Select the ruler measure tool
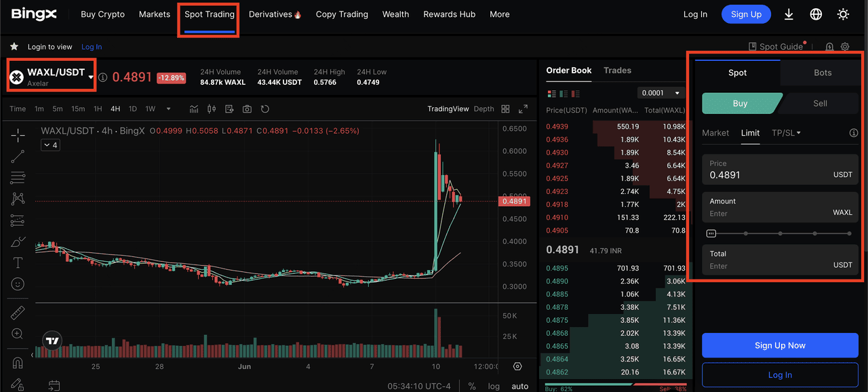The width and height of the screenshot is (868, 392). pyautogui.click(x=18, y=313)
